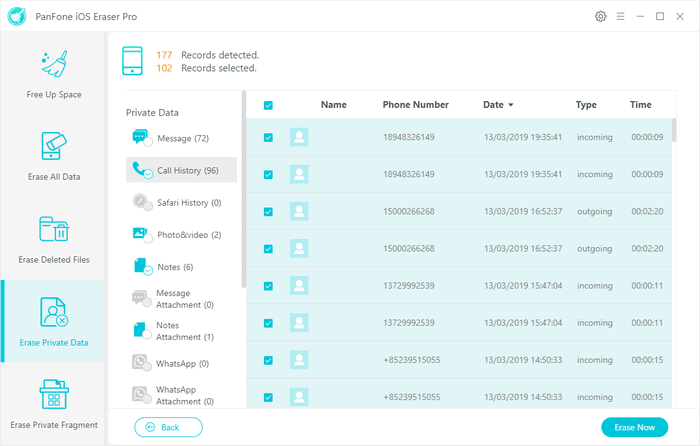The image size is (700, 446).
Task: Uncheck first 13729992539 incoming row checkbox
Action: coord(268,286)
